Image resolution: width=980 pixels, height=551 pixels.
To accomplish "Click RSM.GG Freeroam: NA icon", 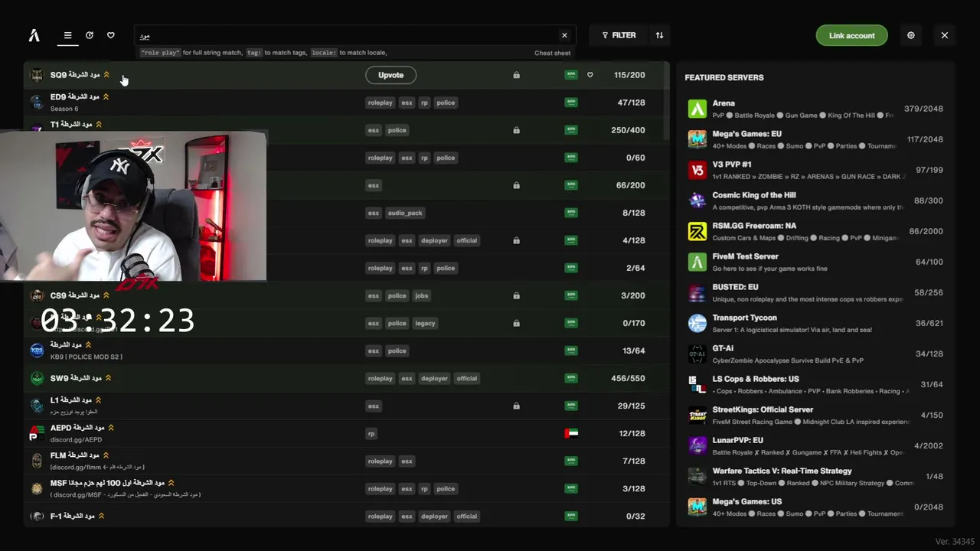I will [697, 231].
